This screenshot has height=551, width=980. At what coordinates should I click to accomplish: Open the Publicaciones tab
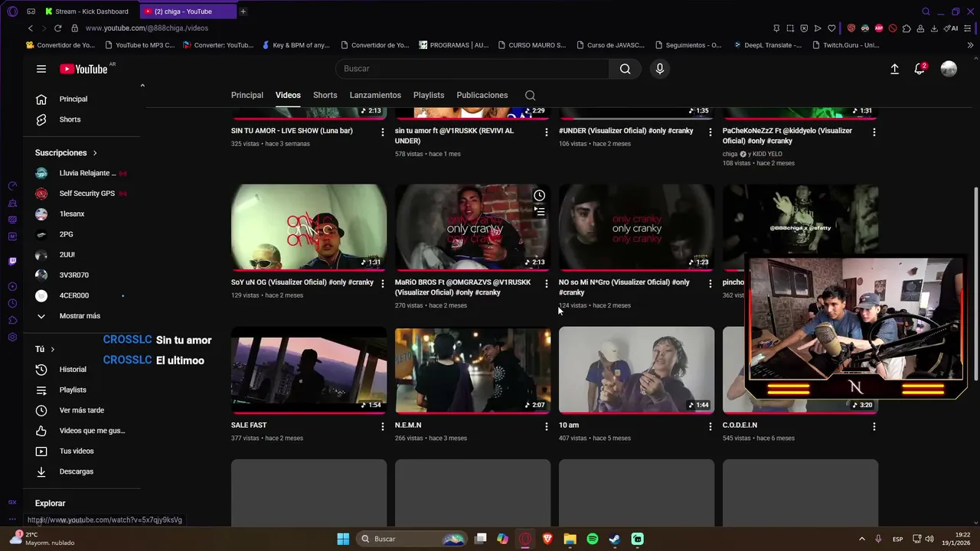coord(482,95)
